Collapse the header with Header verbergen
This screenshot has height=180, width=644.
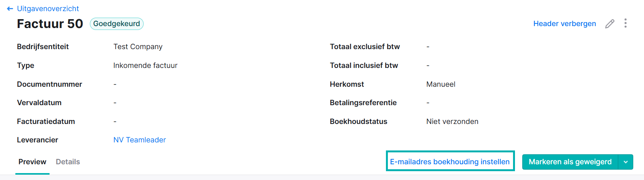pyautogui.click(x=565, y=24)
